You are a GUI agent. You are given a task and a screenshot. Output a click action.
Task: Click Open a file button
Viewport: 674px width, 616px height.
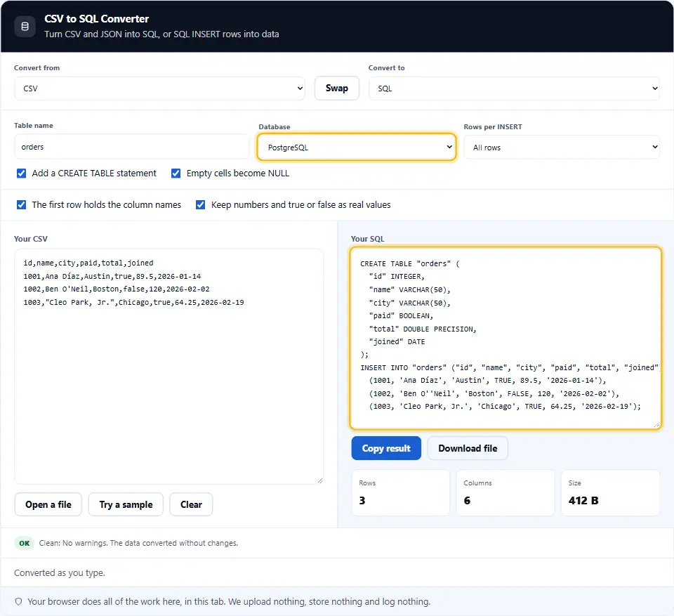[x=48, y=504]
